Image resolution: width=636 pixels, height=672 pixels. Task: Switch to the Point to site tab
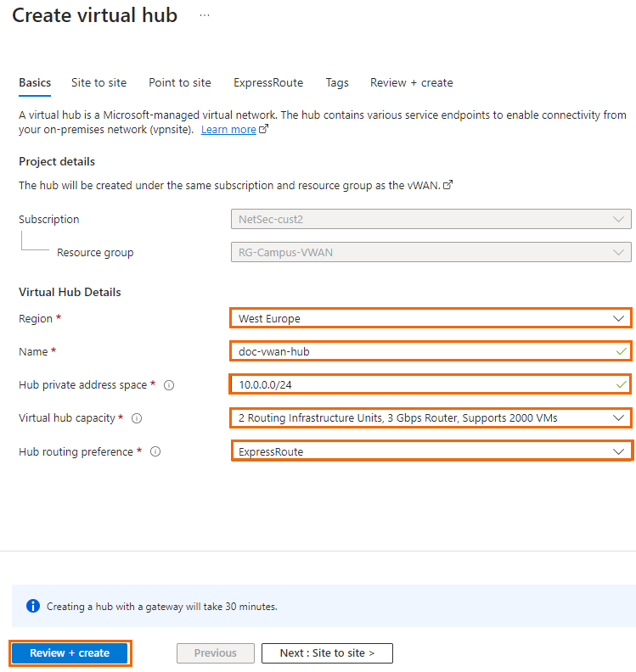coord(180,82)
